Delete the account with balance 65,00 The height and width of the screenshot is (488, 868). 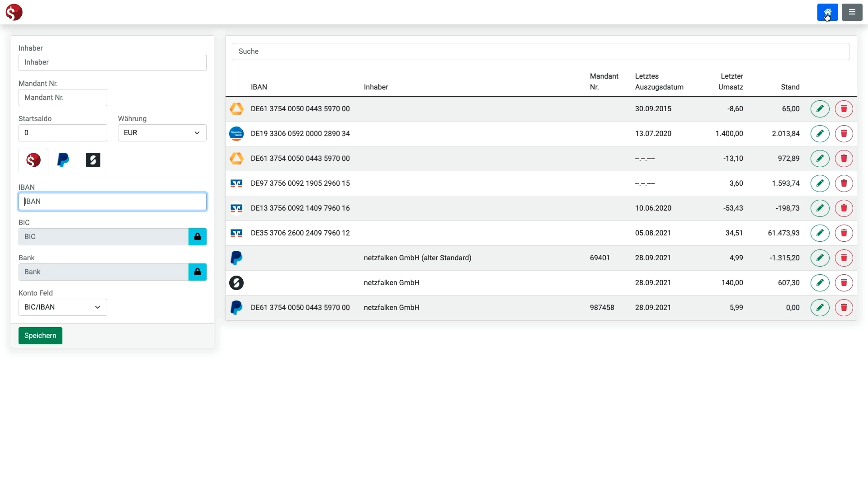click(x=844, y=109)
